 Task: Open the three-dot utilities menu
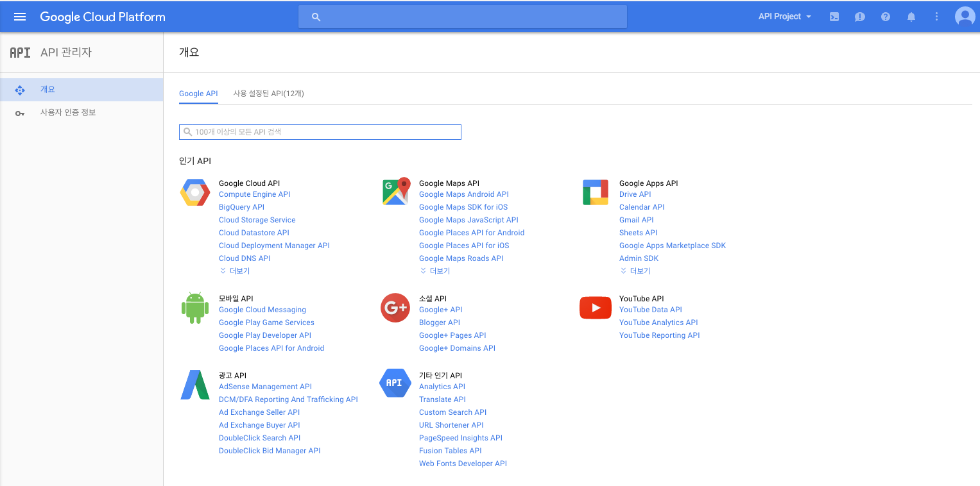tap(937, 17)
